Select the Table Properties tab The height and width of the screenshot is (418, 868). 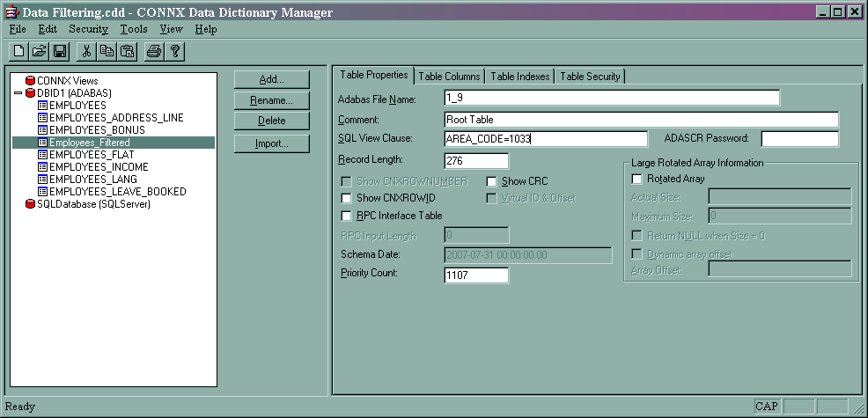pyautogui.click(x=373, y=75)
